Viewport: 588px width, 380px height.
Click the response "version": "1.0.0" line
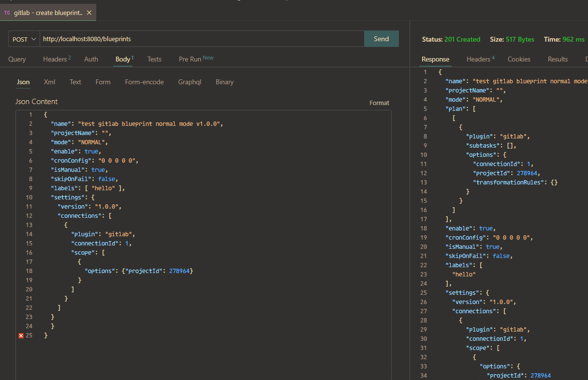click(x=484, y=302)
